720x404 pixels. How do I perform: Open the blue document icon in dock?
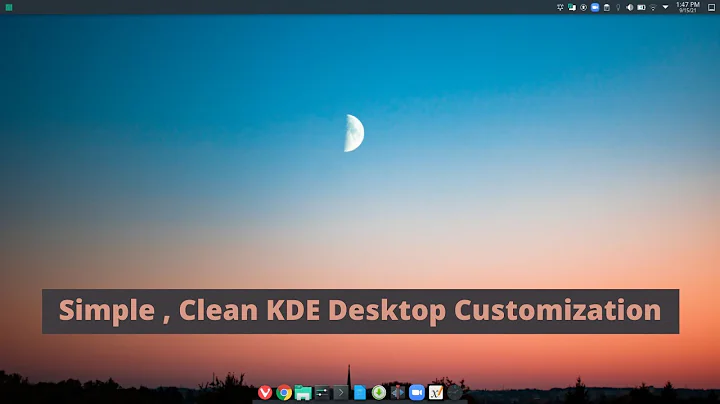(360, 393)
